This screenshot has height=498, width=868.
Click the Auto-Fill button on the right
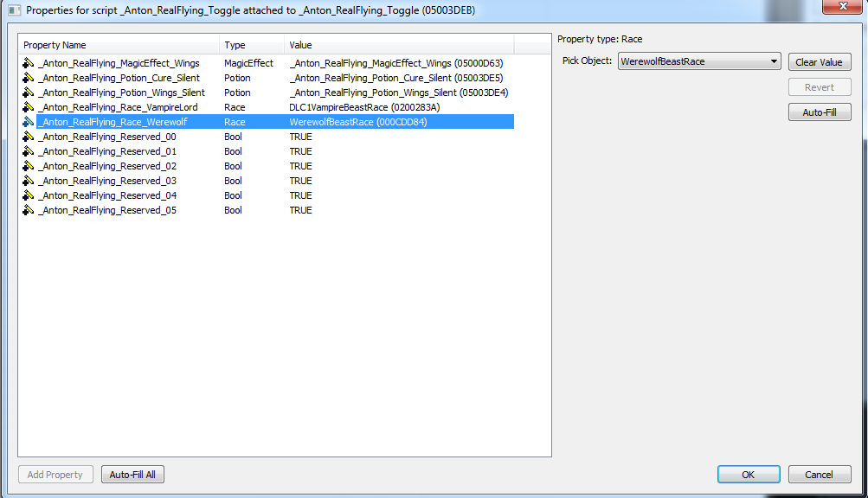[x=820, y=112]
